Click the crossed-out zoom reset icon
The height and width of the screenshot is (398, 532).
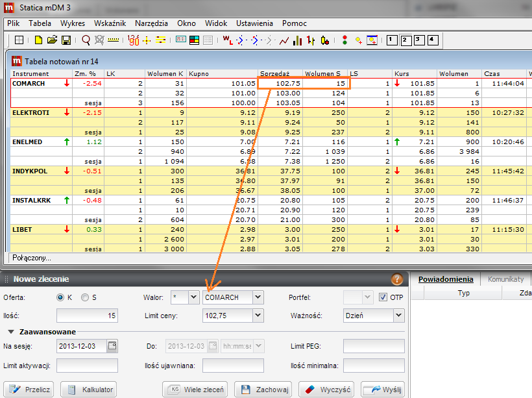pyautogui.click(x=99, y=40)
